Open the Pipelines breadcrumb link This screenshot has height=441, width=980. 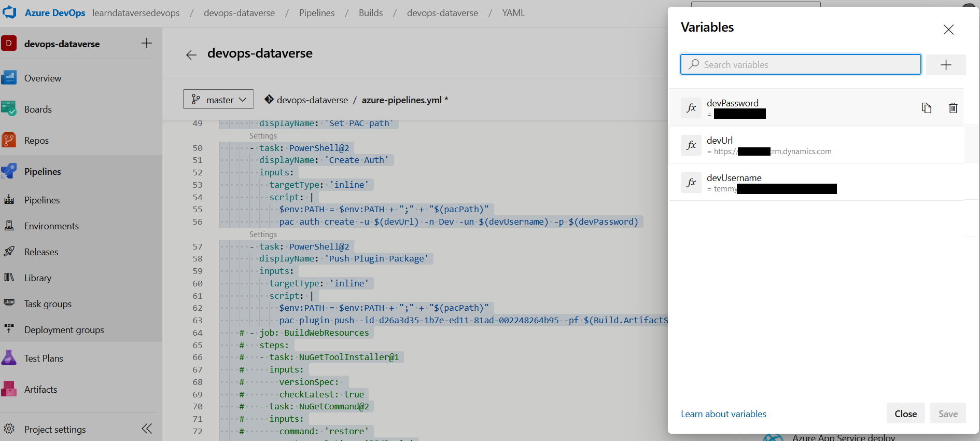click(x=317, y=13)
